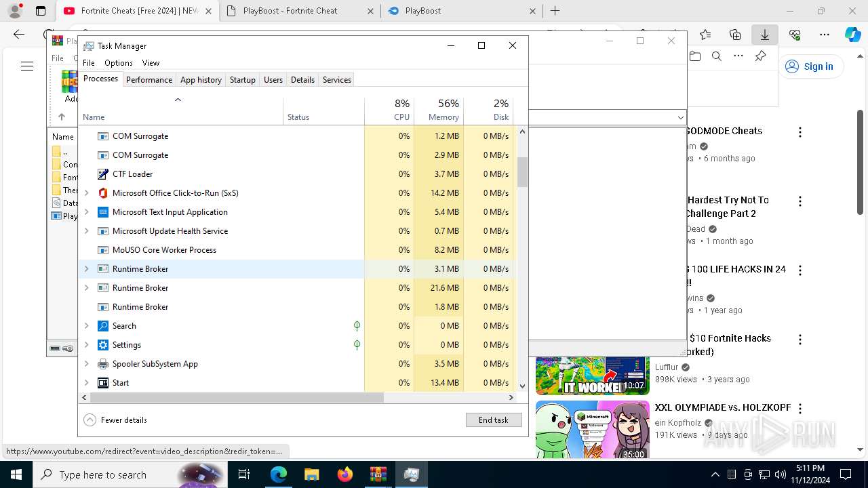Open File Explorer from the taskbar
Image resolution: width=868 pixels, height=488 pixels.
tap(311, 474)
